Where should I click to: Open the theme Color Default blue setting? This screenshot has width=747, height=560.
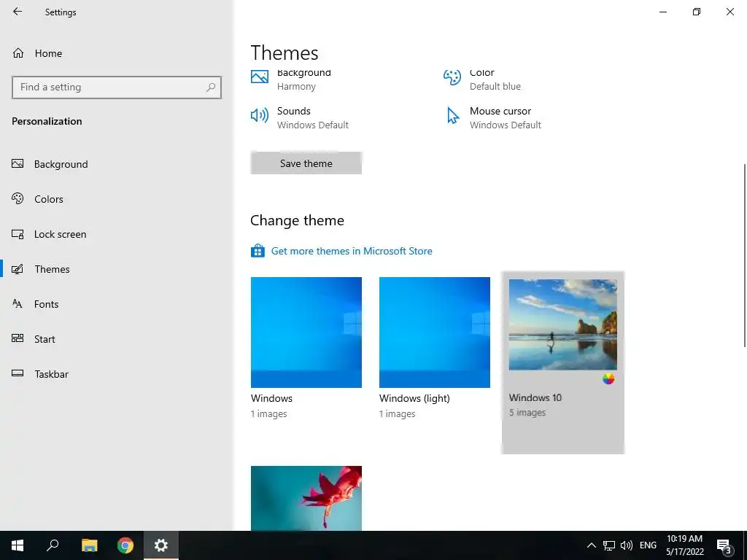click(495, 79)
